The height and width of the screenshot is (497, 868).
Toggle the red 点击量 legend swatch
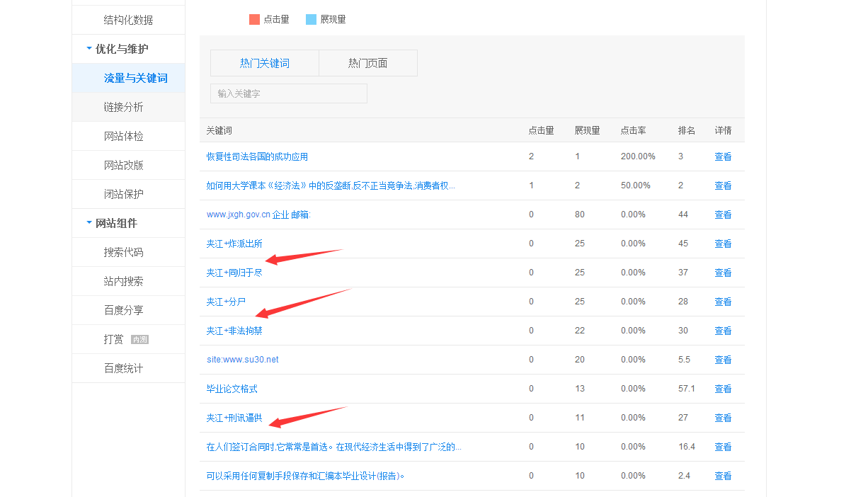pos(255,20)
